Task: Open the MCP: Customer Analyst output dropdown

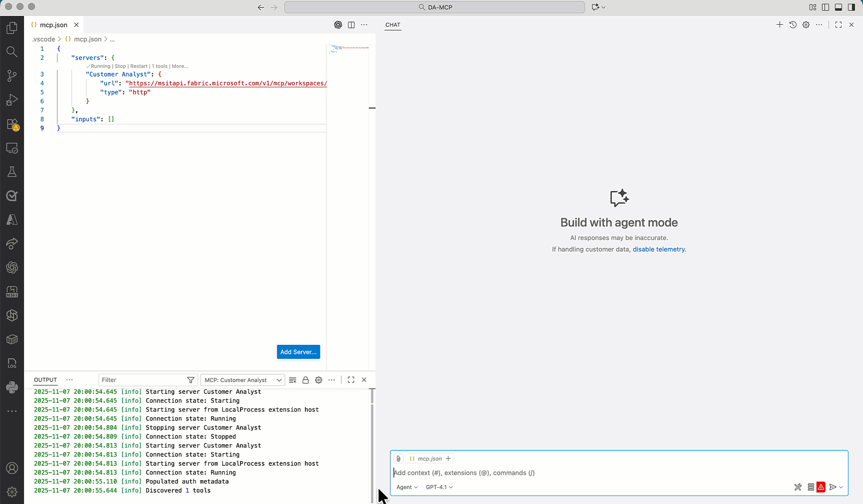Action: click(242, 380)
